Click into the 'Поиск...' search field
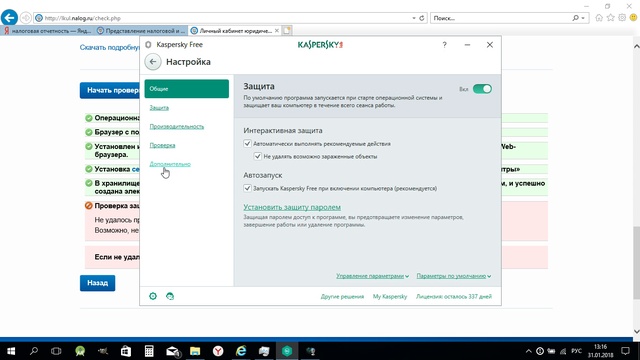Viewport: 640px width, 360px height. pyautogui.click(x=501, y=18)
